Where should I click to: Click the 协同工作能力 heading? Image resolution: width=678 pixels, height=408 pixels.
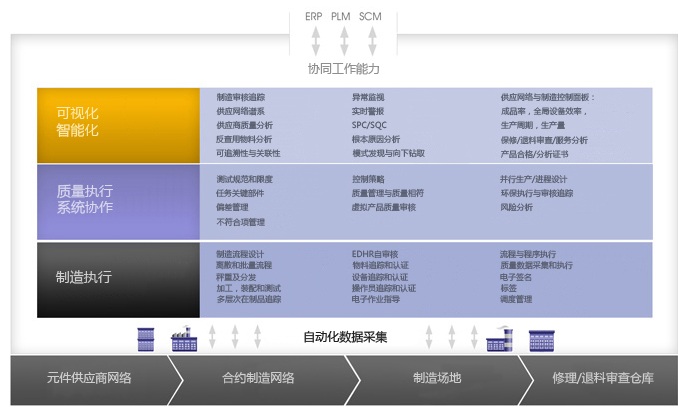click(x=344, y=69)
